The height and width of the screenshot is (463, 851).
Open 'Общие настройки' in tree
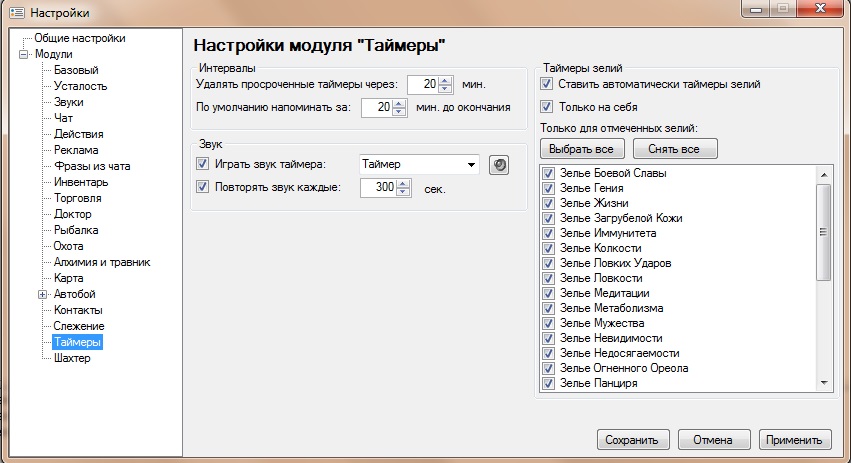(80, 38)
